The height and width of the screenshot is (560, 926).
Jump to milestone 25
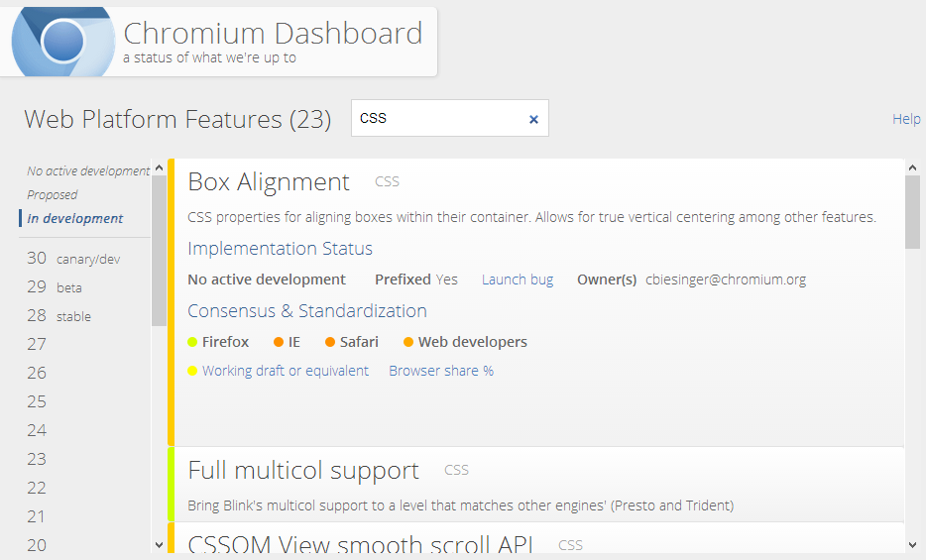tap(36, 401)
